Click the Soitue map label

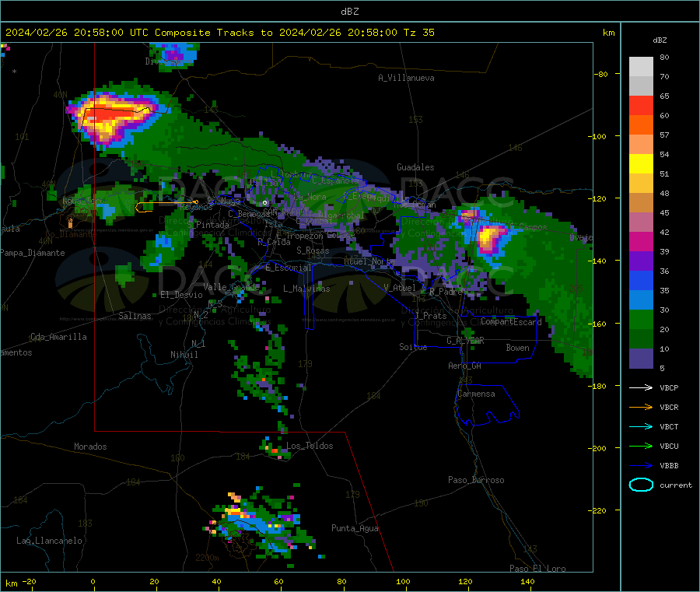413,347
